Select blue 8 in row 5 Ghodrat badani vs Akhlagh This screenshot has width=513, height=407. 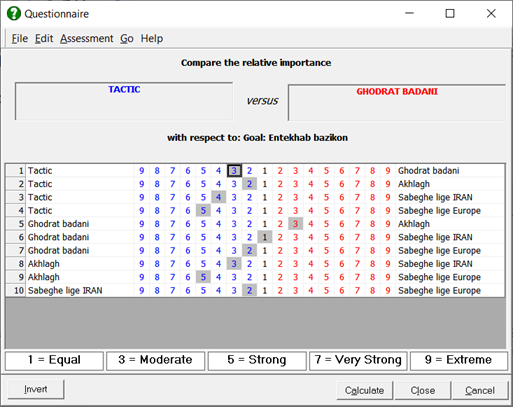[157, 224]
